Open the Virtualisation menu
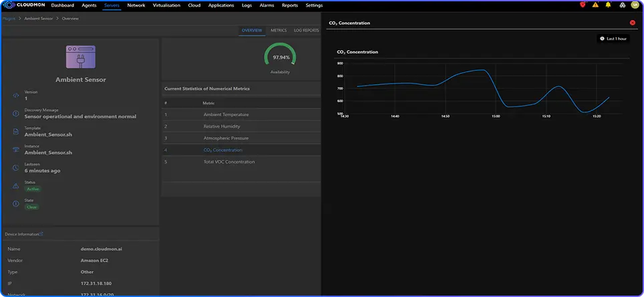644x297 pixels. [166, 5]
